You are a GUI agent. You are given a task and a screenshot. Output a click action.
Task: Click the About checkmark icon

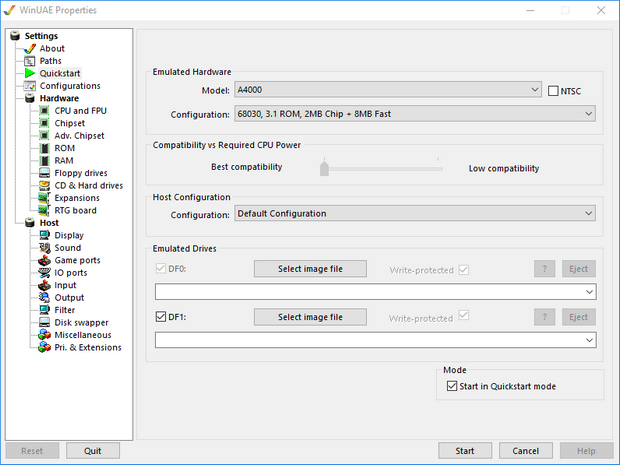click(x=30, y=49)
